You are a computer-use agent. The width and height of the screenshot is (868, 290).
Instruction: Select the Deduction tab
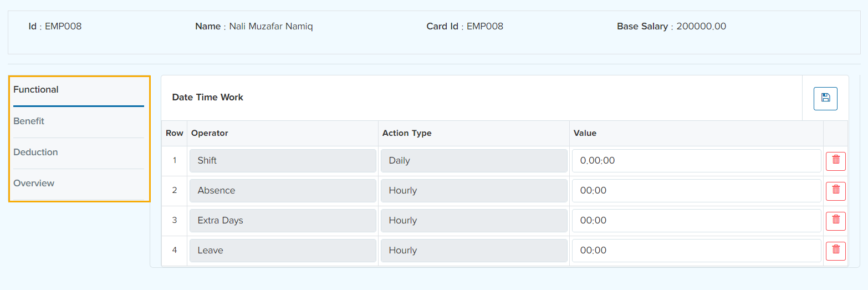pyautogui.click(x=35, y=152)
